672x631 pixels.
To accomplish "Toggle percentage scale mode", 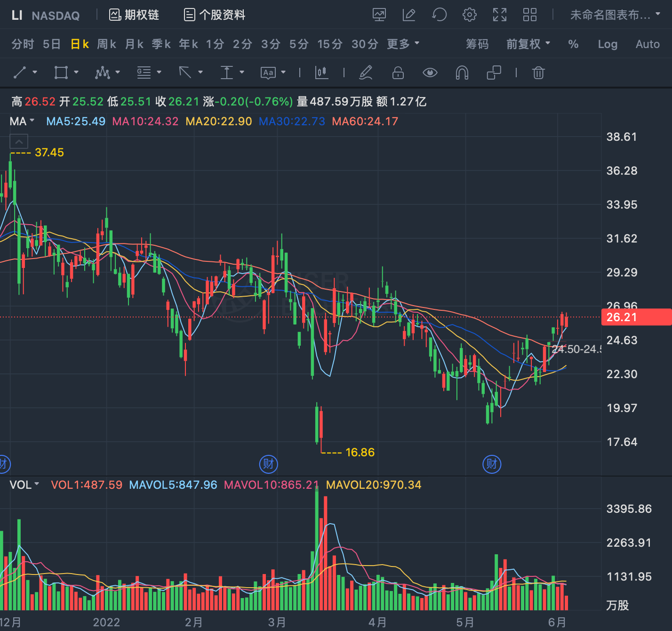I will click(x=573, y=44).
